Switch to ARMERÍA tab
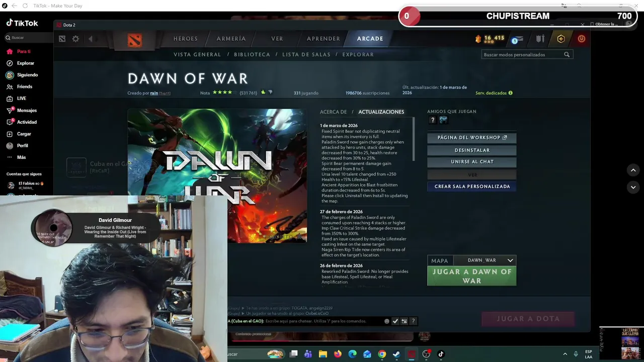Image resolution: width=644 pixels, height=362 pixels. coord(231,39)
